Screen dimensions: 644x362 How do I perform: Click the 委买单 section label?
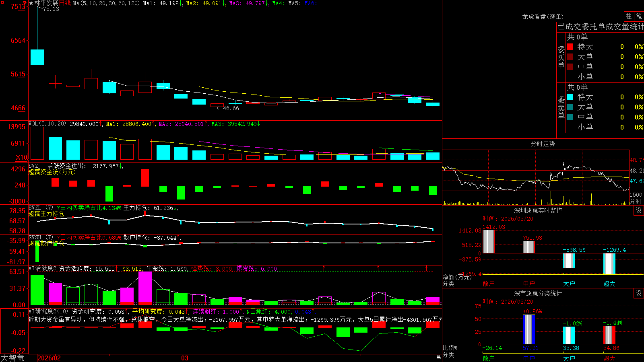[x=561, y=58]
